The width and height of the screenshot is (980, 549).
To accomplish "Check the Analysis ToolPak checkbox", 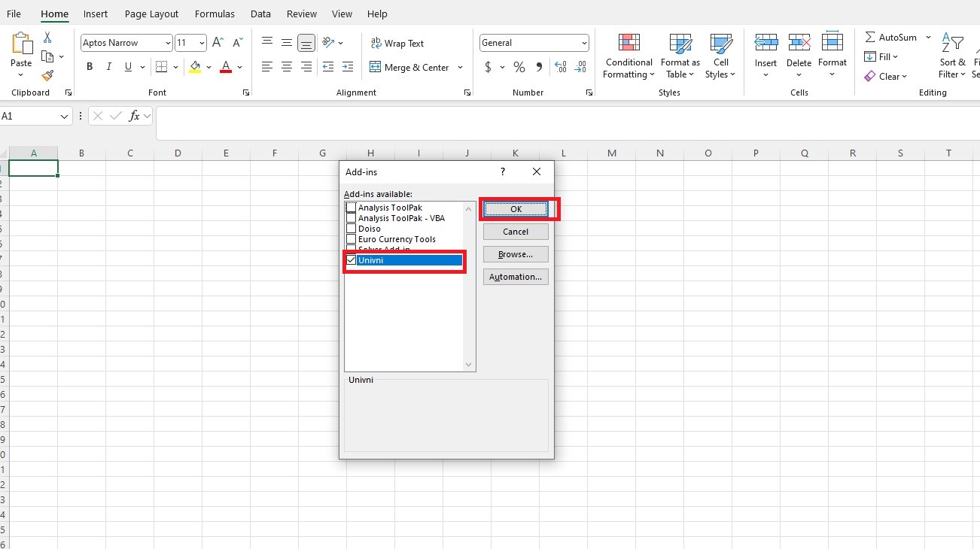I will coord(351,208).
